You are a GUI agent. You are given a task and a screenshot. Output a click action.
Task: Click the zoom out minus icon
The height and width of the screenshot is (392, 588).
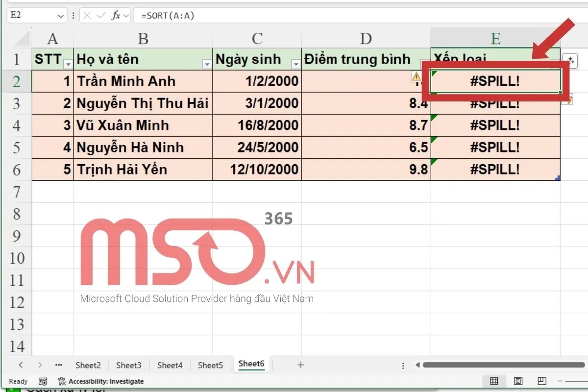pyautogui.click(x=561, y=381)
